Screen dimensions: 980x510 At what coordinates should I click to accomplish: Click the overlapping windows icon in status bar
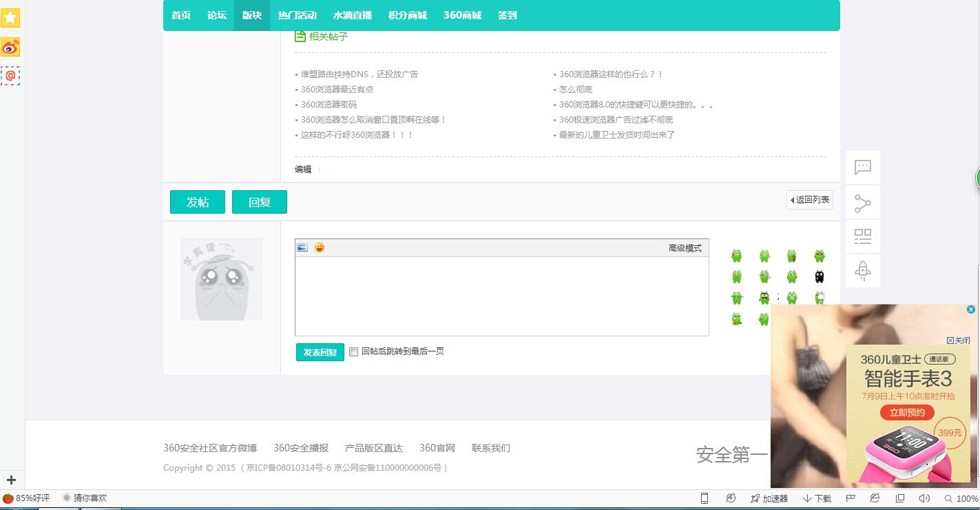(900, 498)
